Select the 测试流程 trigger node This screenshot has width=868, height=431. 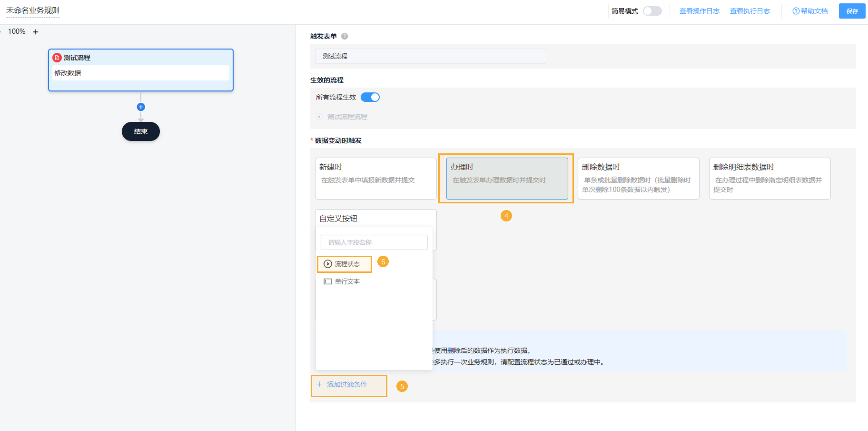pos(141,70)
